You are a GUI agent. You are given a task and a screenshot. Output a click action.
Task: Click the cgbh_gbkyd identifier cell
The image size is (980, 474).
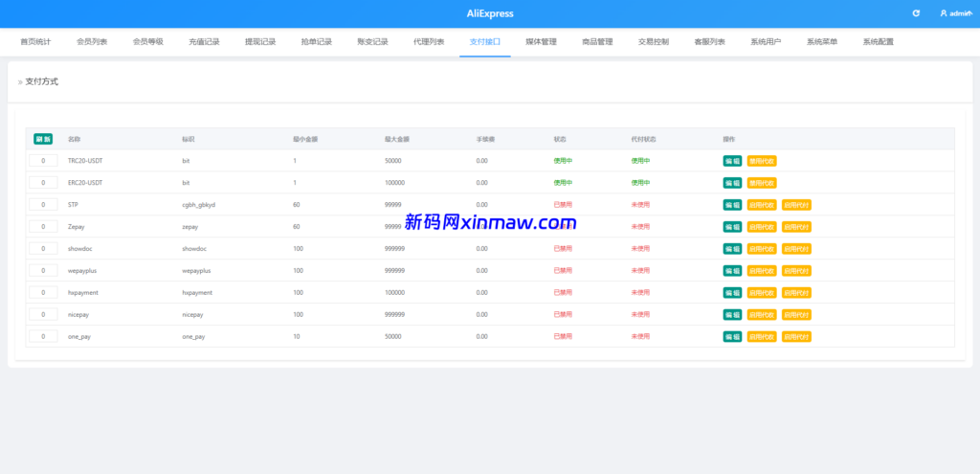199,205
